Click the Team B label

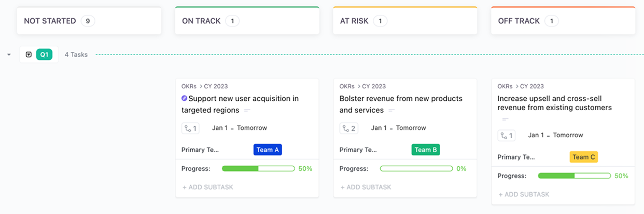click(426, 150)
